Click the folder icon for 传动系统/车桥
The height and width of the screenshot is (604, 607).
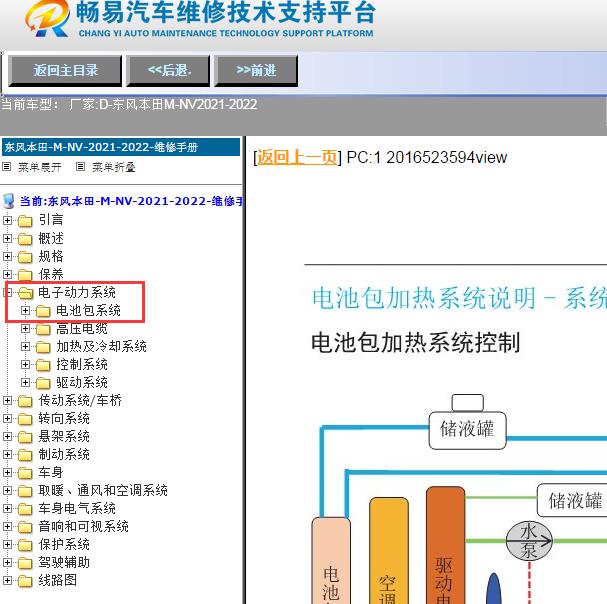click(x=25, y=402)
